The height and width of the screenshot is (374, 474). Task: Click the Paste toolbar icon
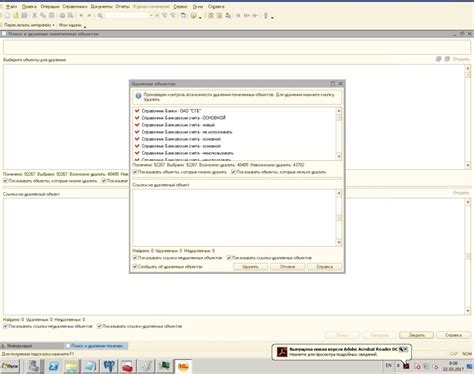[52, 15]
